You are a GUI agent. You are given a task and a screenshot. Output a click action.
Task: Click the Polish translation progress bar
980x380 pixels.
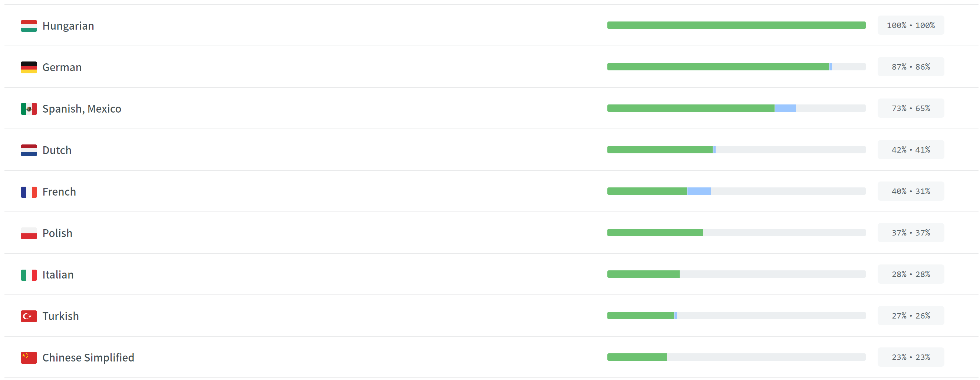[x=736, y=233]
